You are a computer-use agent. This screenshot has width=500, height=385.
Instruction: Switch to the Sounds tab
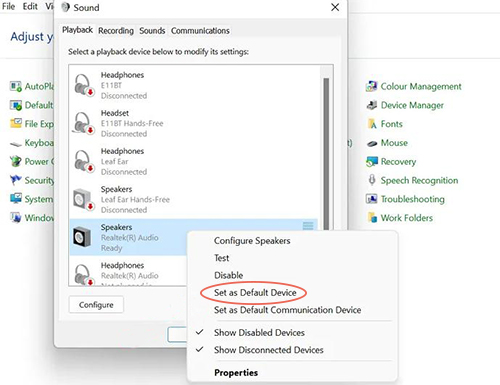pos(152,31)
